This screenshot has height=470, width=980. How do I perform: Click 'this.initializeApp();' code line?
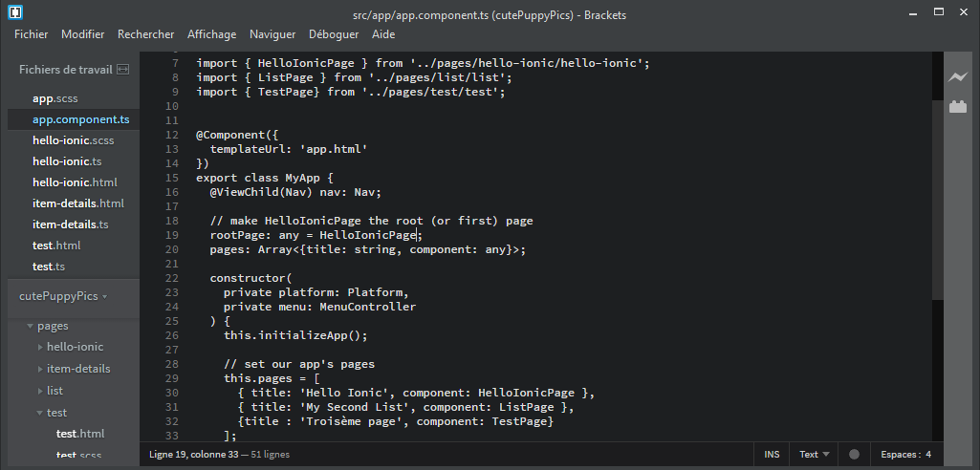(x=295, y=336)
